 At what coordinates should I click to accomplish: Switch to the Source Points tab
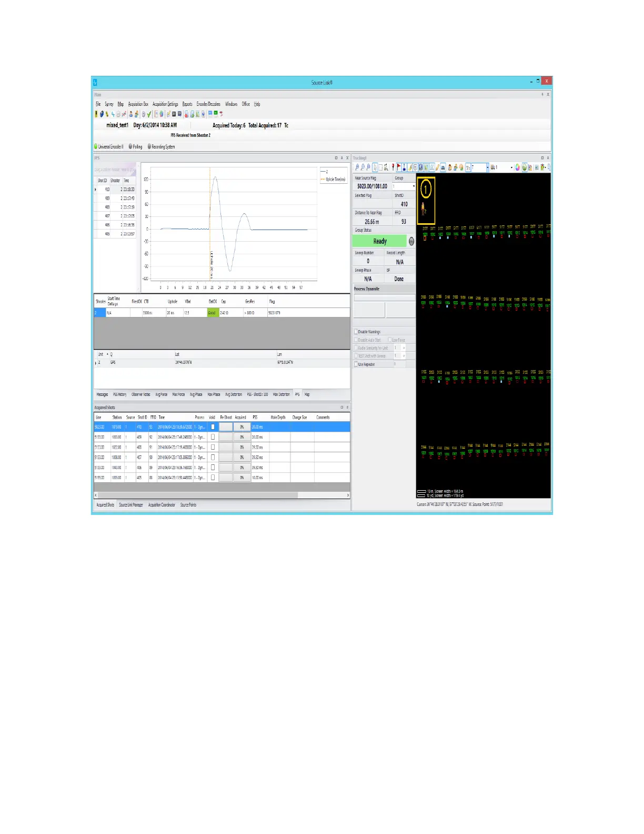point(188,505)
